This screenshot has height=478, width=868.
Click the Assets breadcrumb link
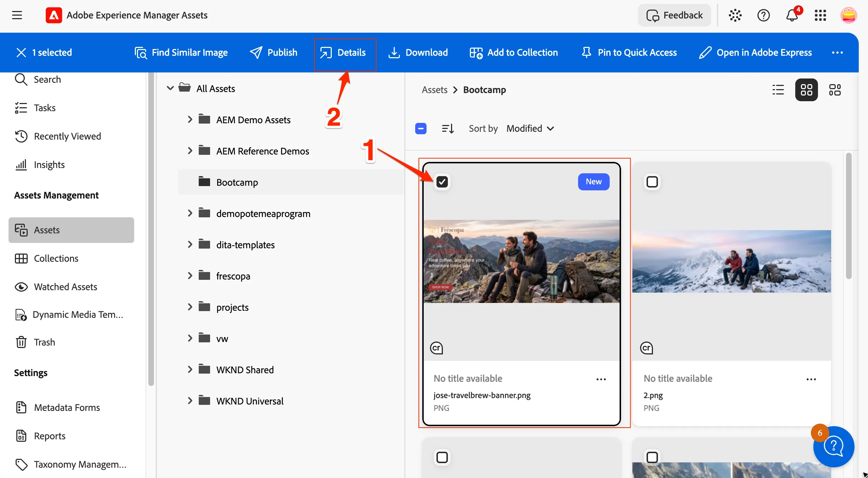coord(434,90)
